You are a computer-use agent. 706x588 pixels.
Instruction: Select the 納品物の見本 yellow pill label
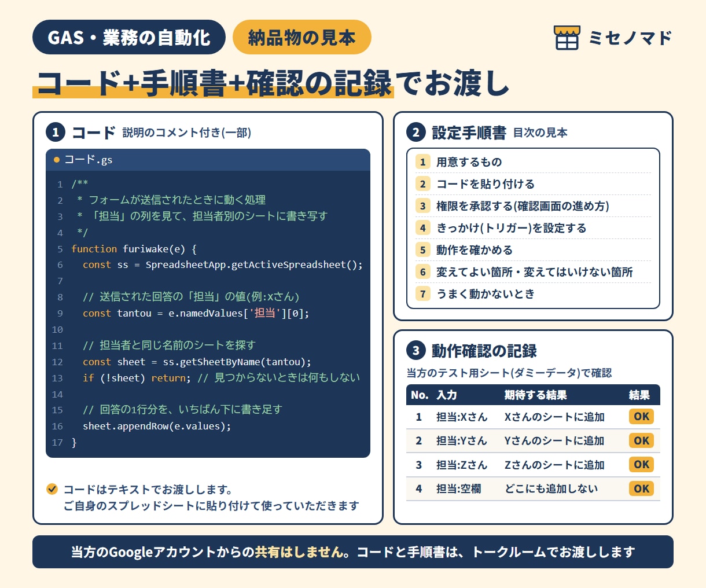pos(301,38)
